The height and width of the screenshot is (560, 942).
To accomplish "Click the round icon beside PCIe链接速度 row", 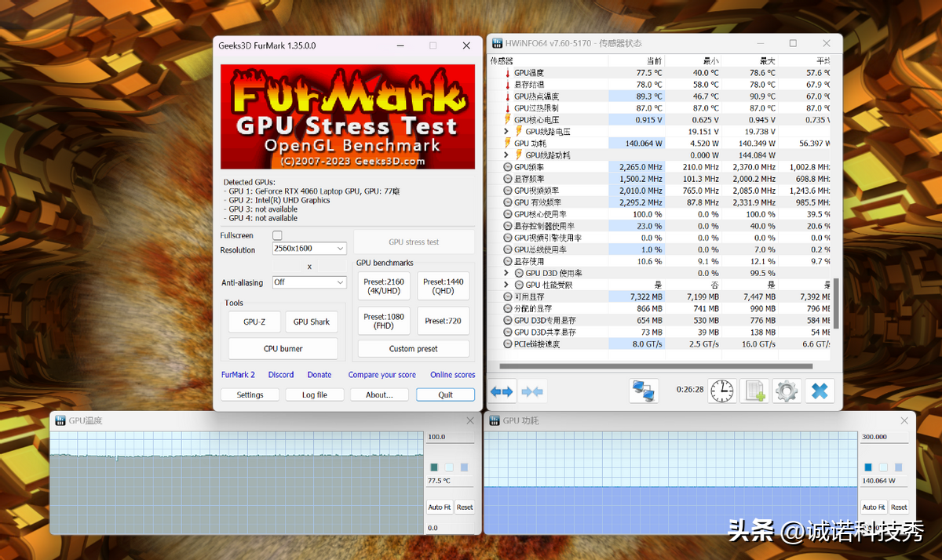I will (507, 344).
